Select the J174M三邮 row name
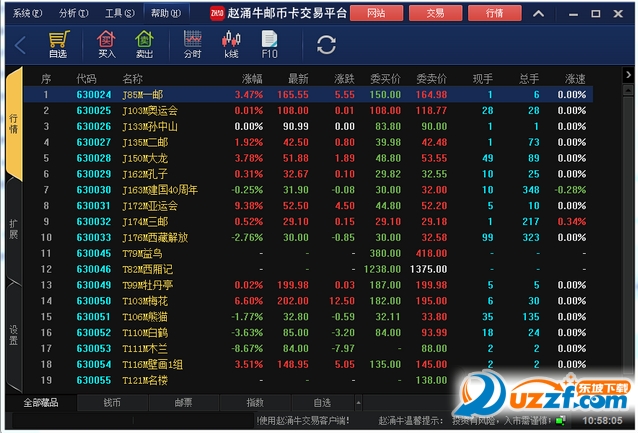 pos(145,221)
